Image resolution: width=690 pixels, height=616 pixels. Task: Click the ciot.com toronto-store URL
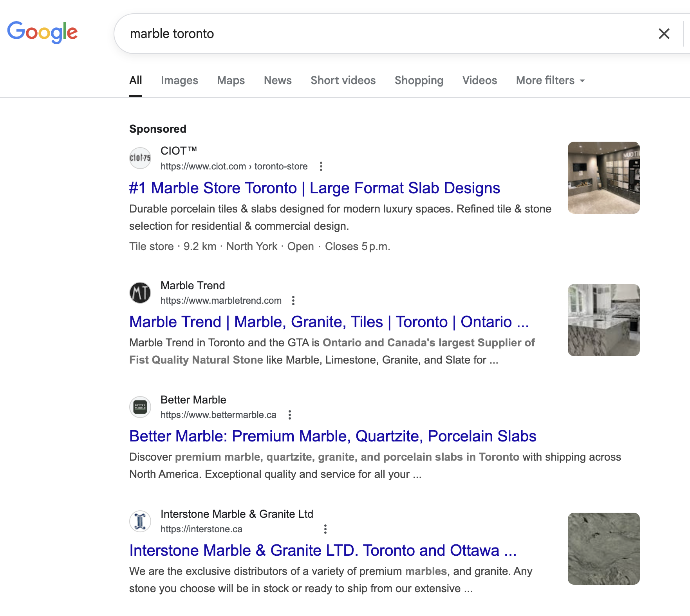pos(234,166)
